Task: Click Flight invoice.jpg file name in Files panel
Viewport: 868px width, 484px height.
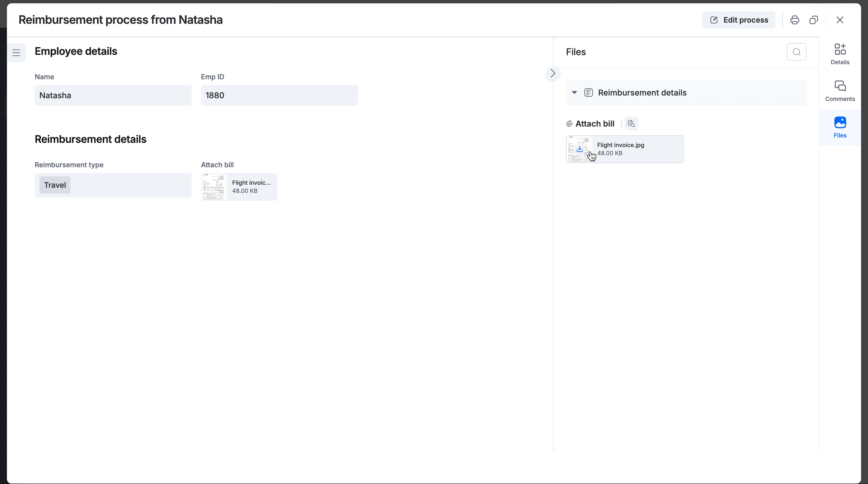Action: (x=620, y=145)
